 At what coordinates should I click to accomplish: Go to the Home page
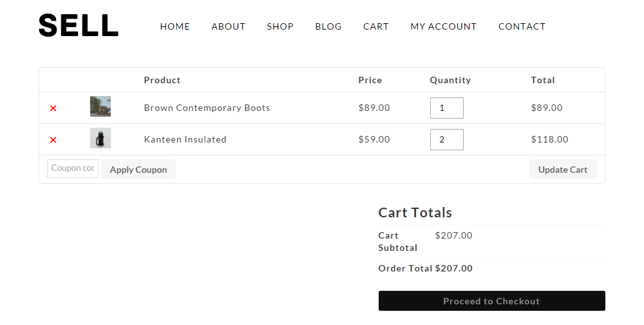pyautogui.click(x=175, y=26)
